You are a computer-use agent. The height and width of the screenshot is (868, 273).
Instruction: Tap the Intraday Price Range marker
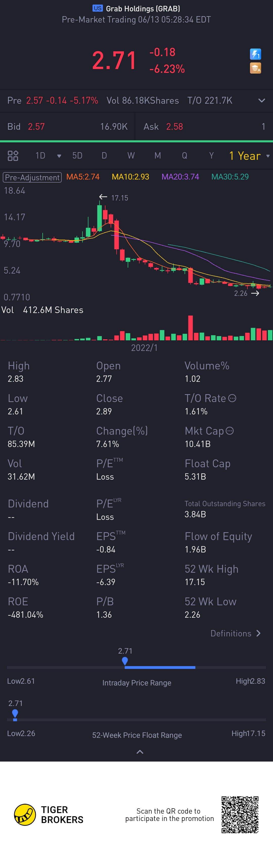tap(125, 661)
